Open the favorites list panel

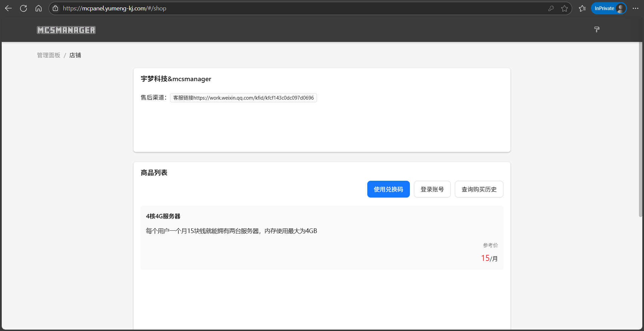(x=582, y=8)
